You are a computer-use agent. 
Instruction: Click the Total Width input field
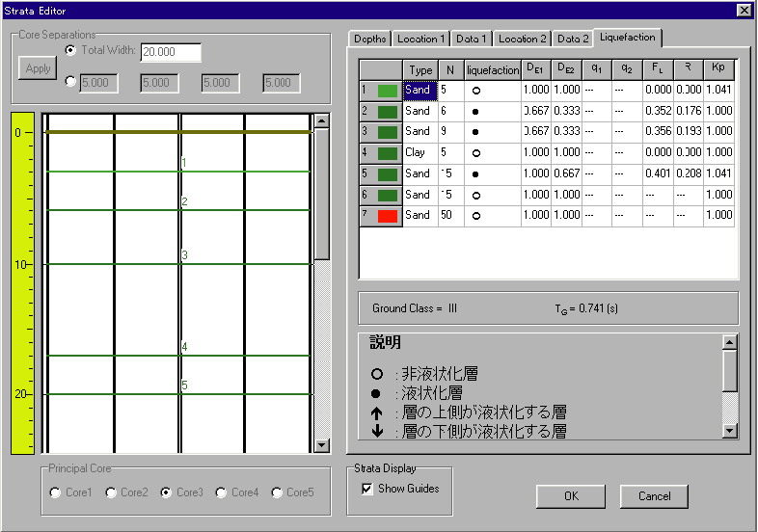tap(171, 52)
